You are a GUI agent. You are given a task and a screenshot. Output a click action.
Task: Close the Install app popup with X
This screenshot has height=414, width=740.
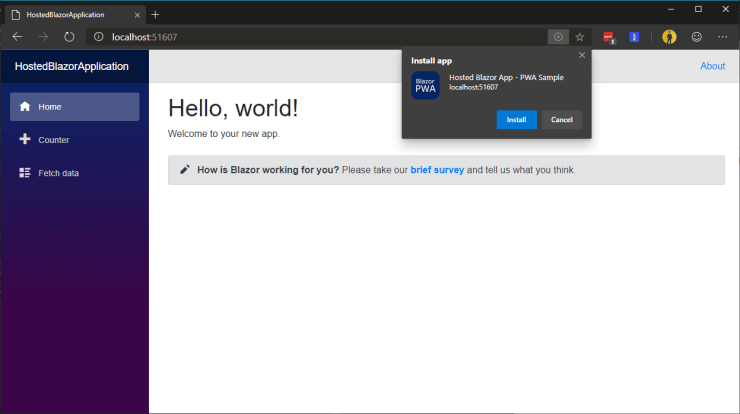coord(582,55)
